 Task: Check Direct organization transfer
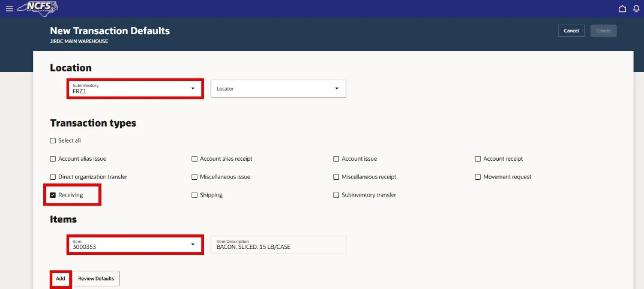[x=53, y=177]
